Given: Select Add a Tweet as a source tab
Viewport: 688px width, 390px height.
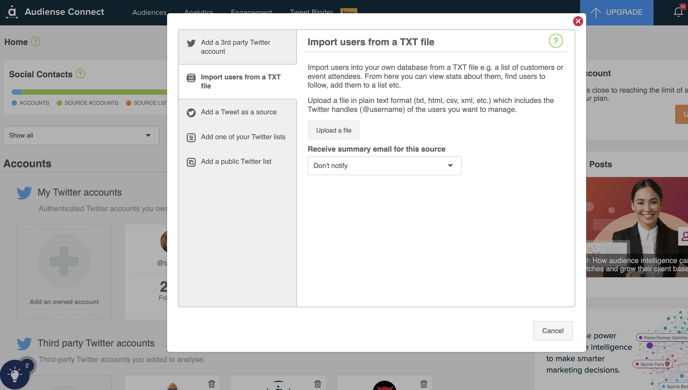Looking at the screenshot, I should tap(237, 112).
